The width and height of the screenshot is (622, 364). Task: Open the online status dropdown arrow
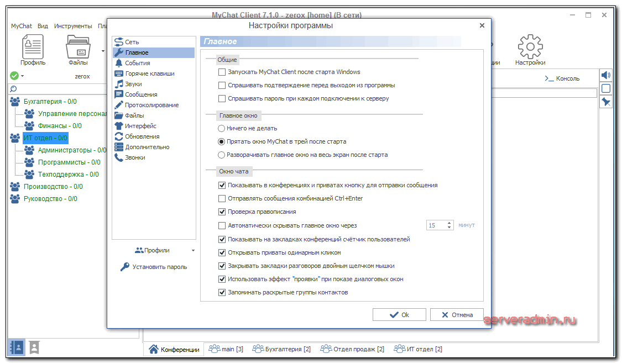23,76
